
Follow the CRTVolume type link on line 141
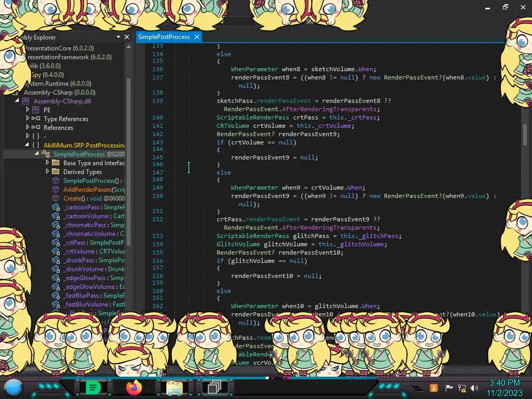coord(233,126)
